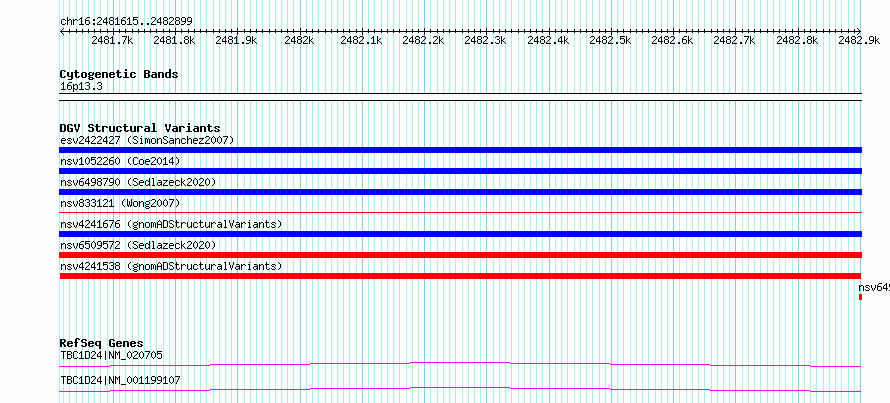Screen dimensions: 890x403
Task: Click the 2481.8k ruler tick label
Action: [x=174, y=40]
